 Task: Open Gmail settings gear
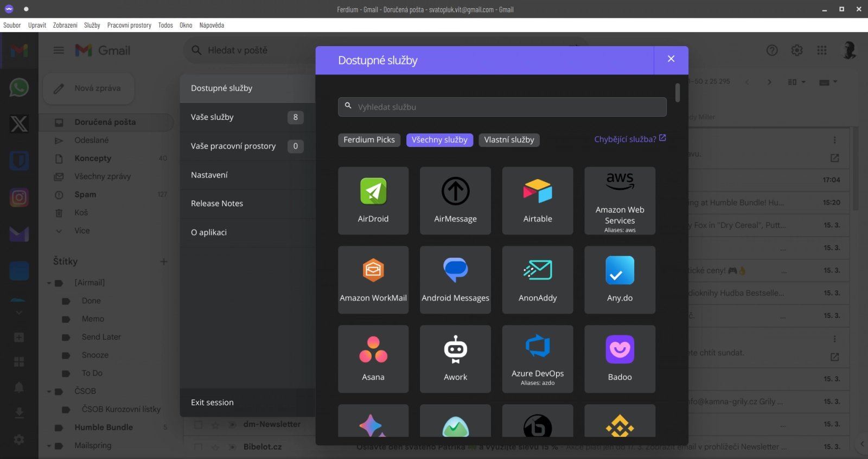click(797, 50)
